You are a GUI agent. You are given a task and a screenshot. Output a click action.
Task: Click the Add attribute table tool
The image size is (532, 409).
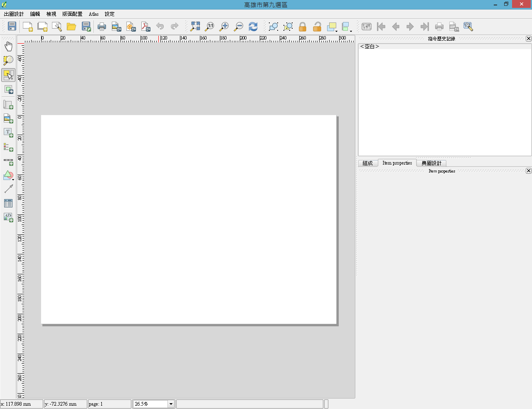pos(8,203)
